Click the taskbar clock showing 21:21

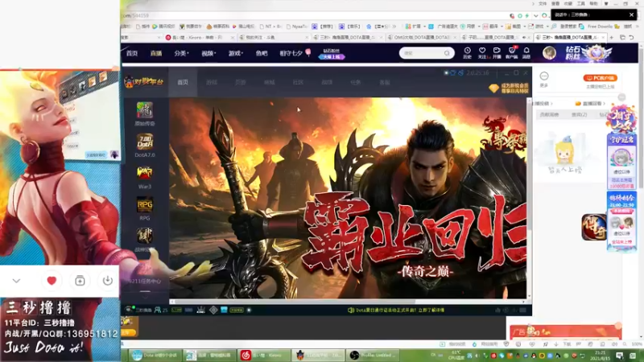tap(600, 356)
